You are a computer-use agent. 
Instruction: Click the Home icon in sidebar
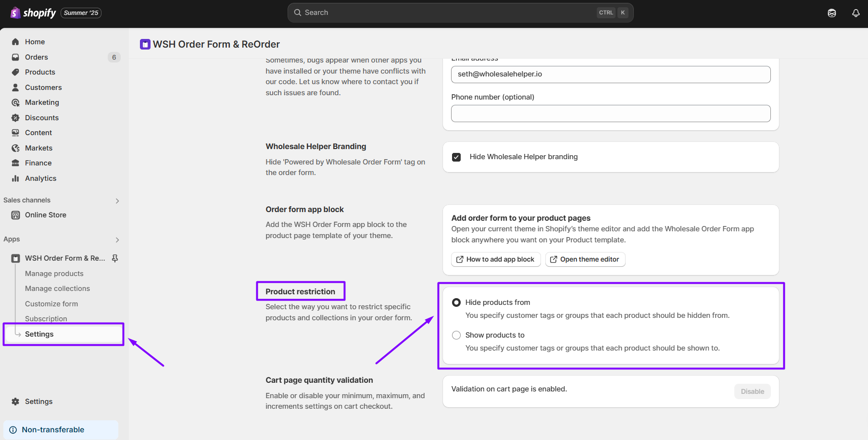pyautogui.click(x=15, y=42)
